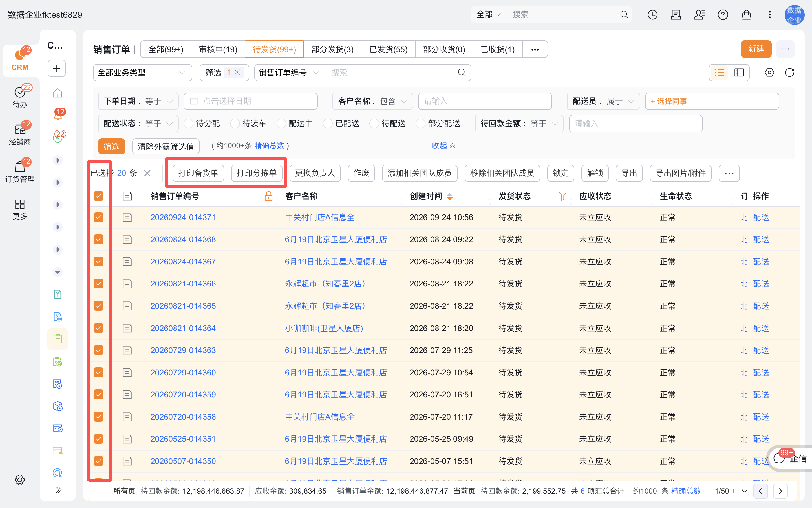This screenshot has height=508, width=812.
Task: Open the shopping bag icon in top bar
Action: [746, 15]
